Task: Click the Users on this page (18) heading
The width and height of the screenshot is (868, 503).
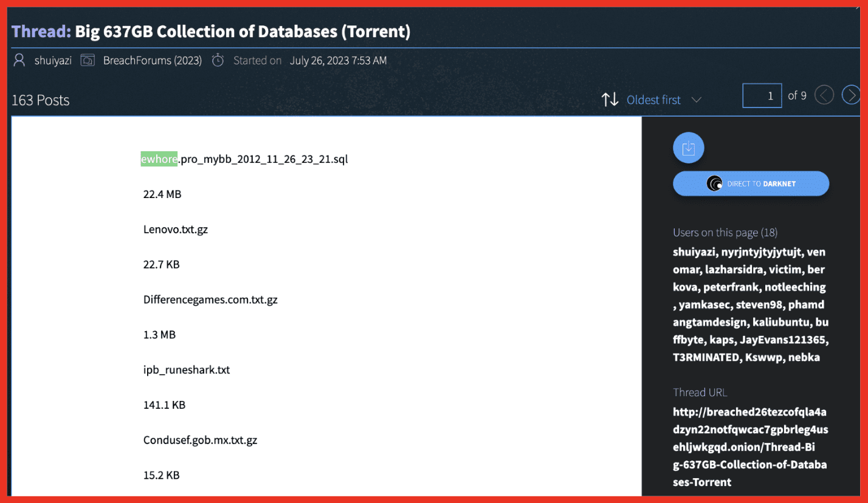Action: [x=725, y=233]
